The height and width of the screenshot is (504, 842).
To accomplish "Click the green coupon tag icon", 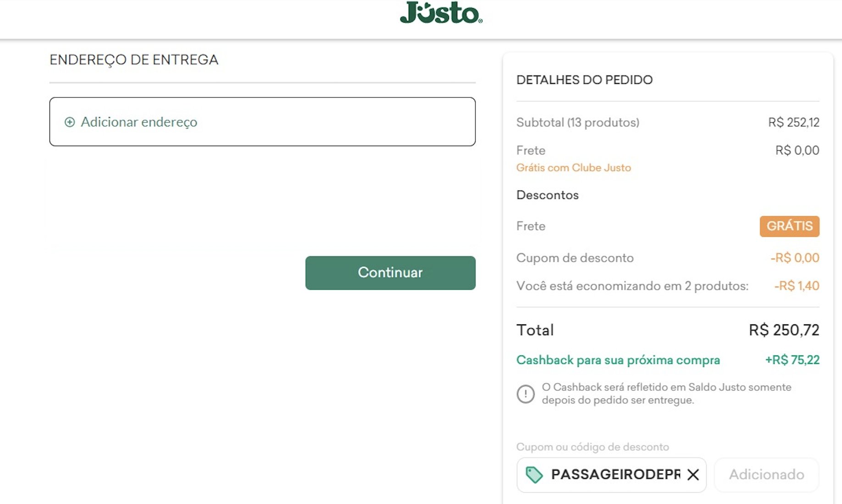I will [534, 475].
